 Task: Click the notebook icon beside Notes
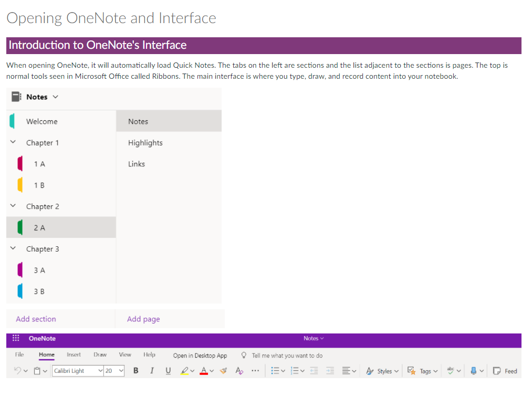coord(17,97)
